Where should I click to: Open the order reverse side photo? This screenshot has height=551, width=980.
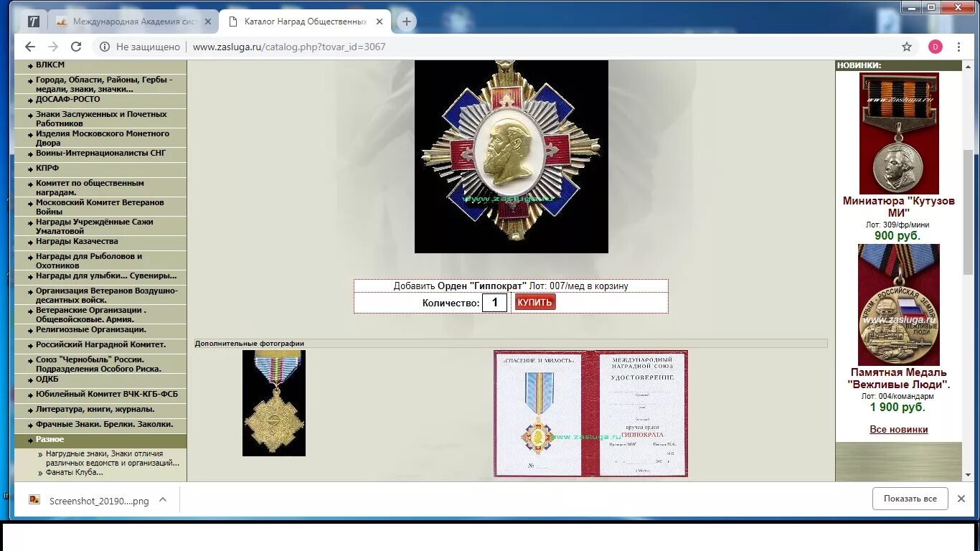[274, 402]
